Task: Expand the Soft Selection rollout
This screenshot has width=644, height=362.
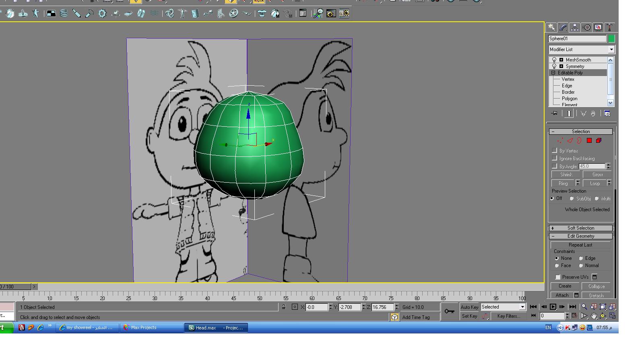Action: click(x=581, y=228)
